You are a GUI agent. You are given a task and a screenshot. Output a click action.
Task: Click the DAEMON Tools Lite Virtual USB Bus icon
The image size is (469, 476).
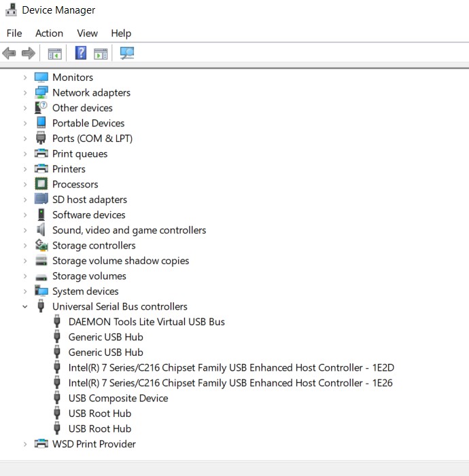tap(57, 321)
